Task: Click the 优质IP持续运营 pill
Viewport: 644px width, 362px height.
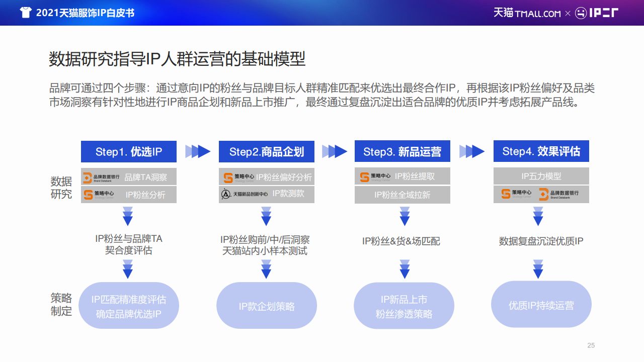Action: 541,305
